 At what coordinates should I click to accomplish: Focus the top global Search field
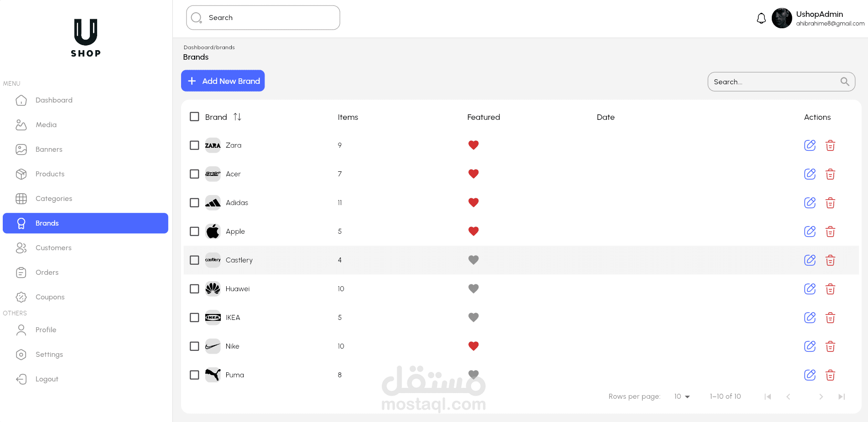[x=263, y=18]
